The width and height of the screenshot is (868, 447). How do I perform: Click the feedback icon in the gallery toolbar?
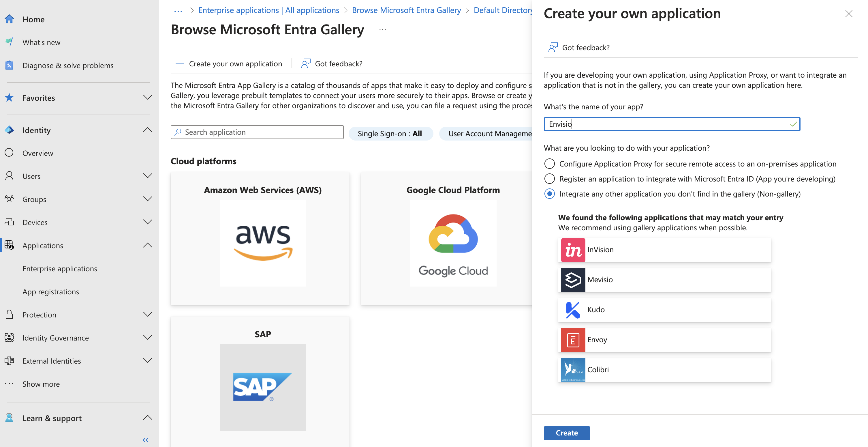pos(306,63)
